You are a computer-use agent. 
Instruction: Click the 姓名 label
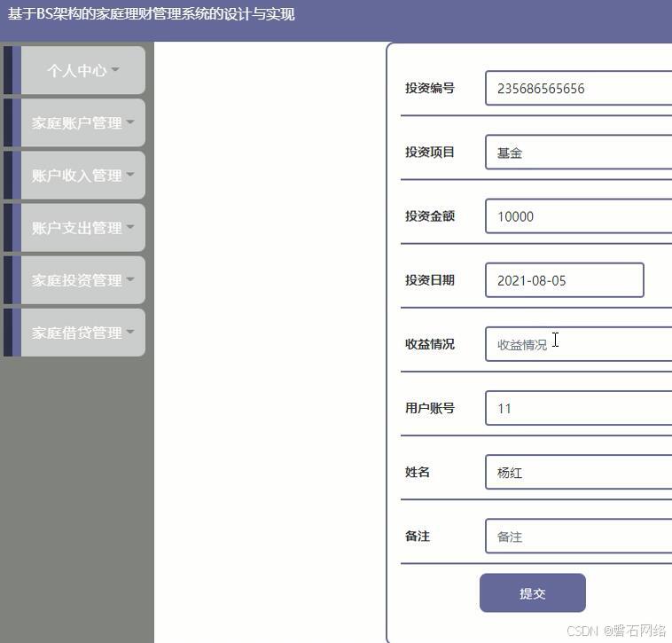tap(418, 472)
